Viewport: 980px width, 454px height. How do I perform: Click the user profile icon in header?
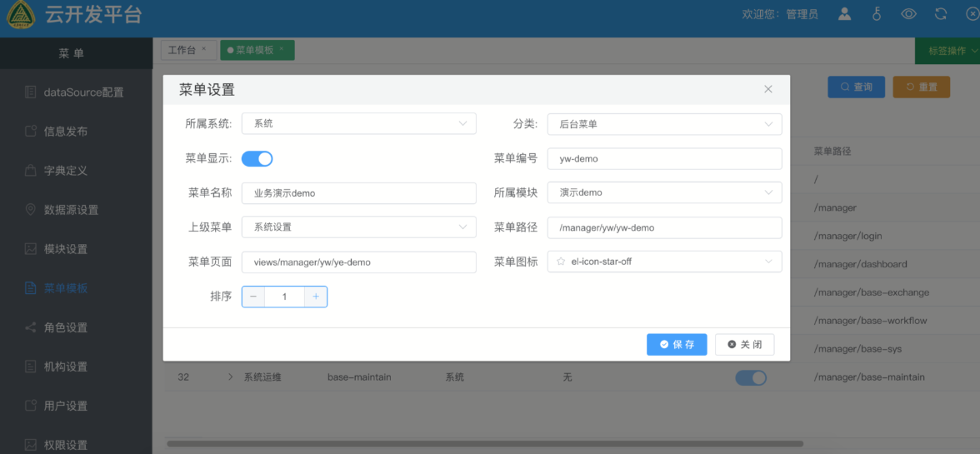click(x=845, y=14)
